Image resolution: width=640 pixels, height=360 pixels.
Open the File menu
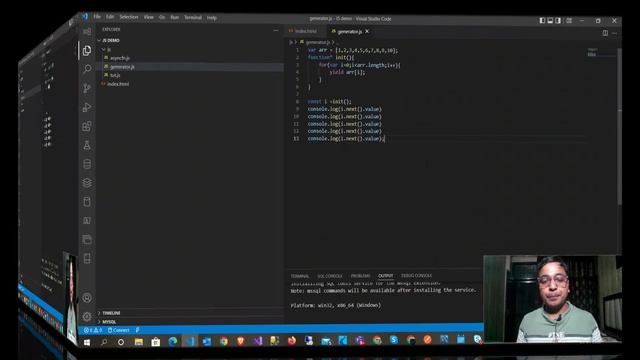pyautogui.click(x=97, y=17)
